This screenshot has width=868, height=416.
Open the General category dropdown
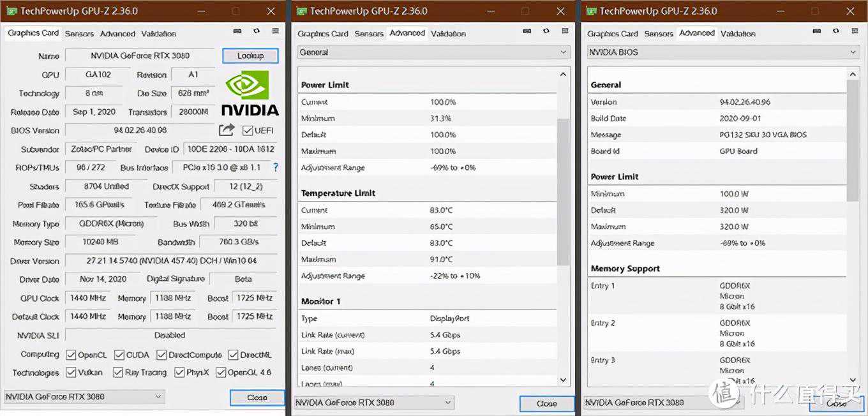coord(433,52)
